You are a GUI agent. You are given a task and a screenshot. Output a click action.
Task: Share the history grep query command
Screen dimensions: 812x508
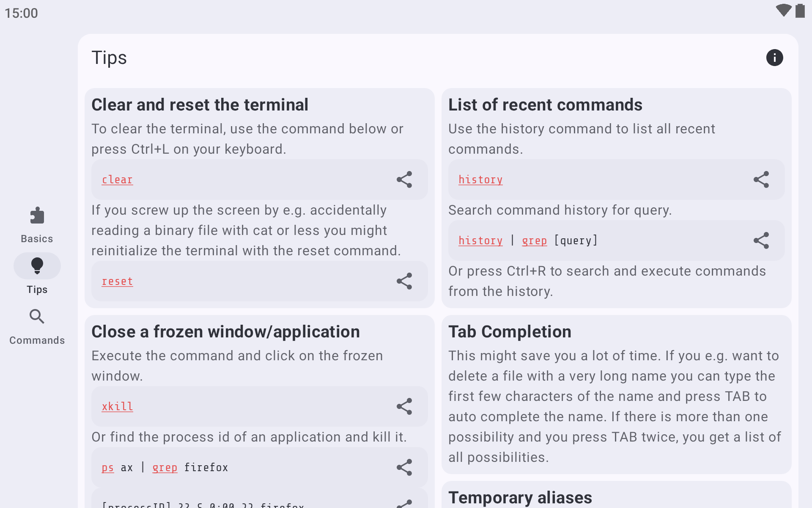(761, 240)
